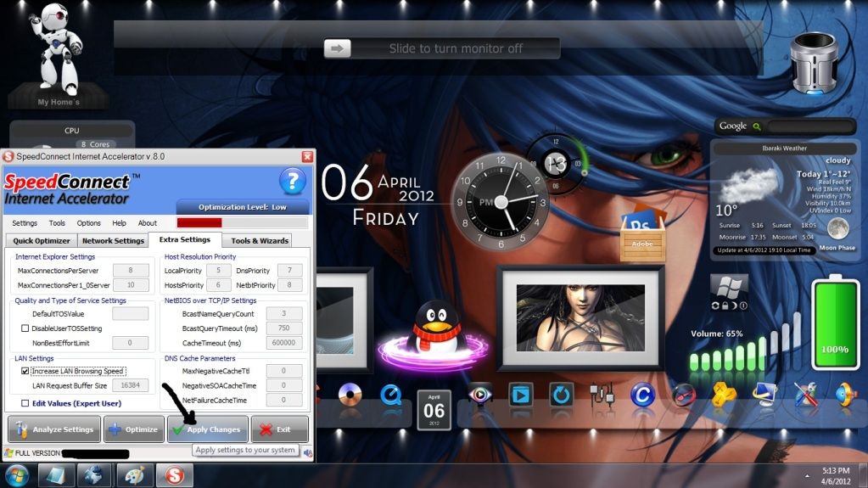Open the yellow puzzle cubes dock icon
Screen dimensions: 868x488
tap(724, 395)
